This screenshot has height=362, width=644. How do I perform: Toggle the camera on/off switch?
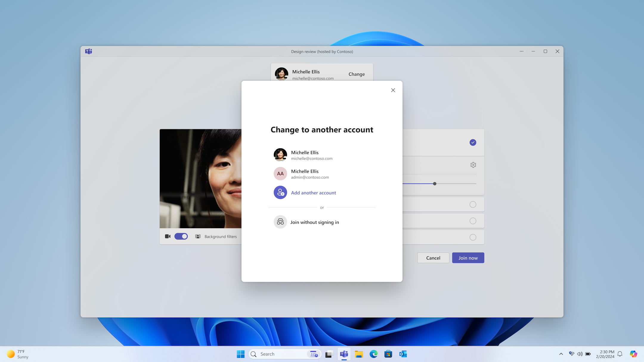(180, 236)
